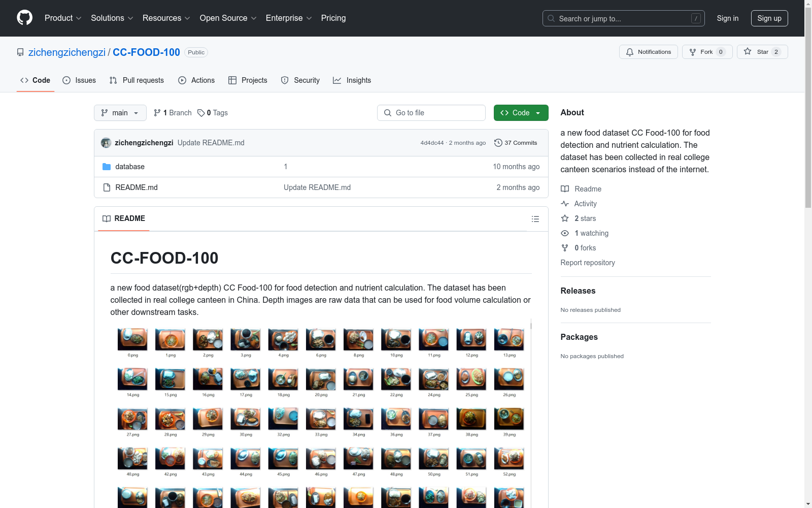Click the 34.png food thumbnail
This screenshot has height=508, width=812.
358,419
